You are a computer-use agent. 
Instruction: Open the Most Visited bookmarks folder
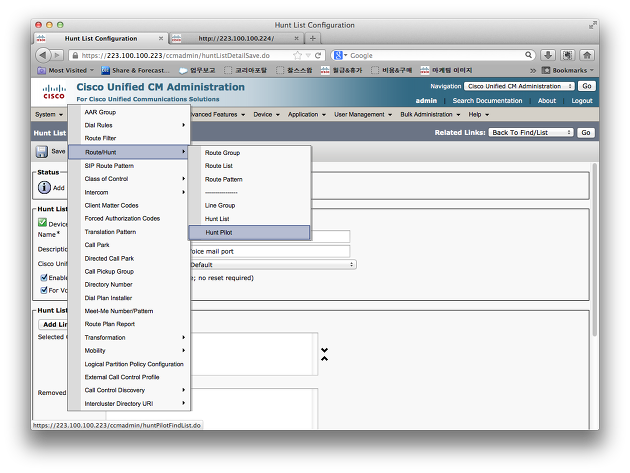[x=65, y=70]
